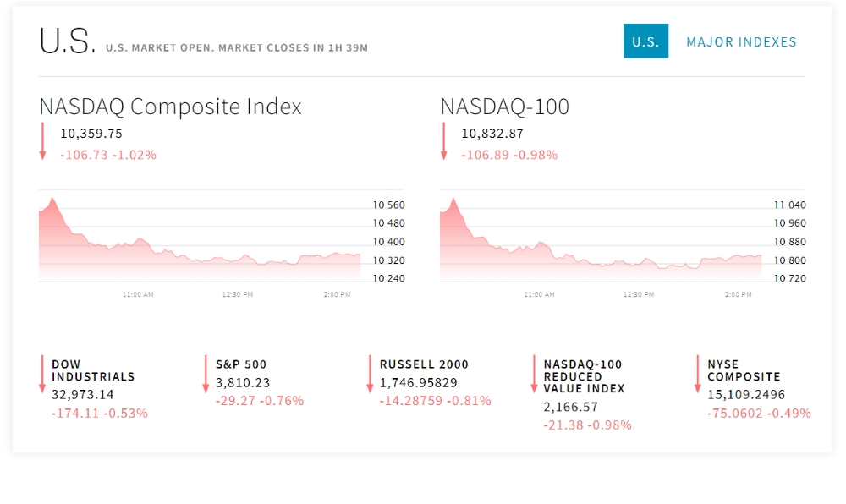Click the NASDAQ-100 value 10,832.87
This screenshot has height=504, width=846.
click(492, 134)
